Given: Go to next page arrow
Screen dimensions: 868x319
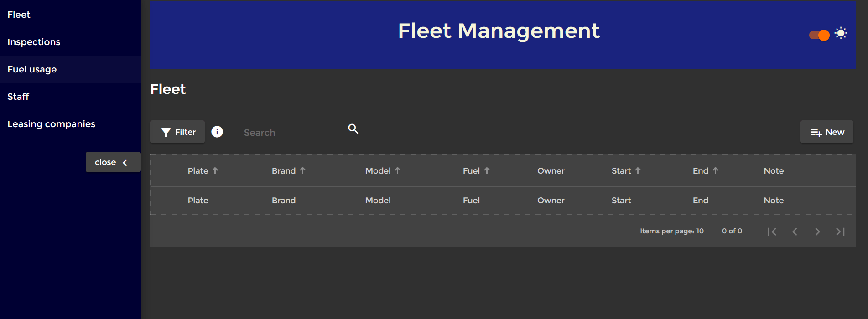Looking at the screenshot, I should coord(817,232).
